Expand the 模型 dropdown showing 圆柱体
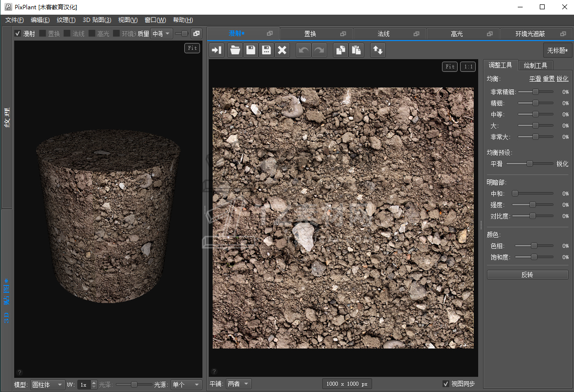Viewport: 574px width, 392px height. (x=47, y=385)
